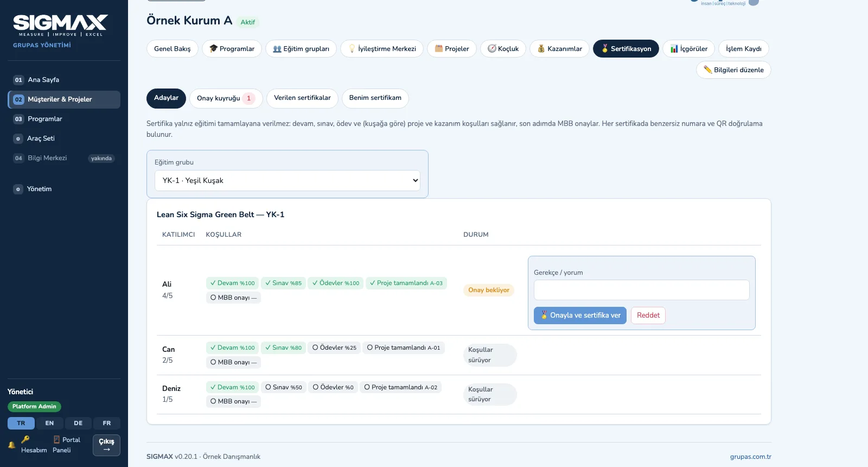Open the İşlem Kaydı tab
This screenshot has width=868, height=467.
(744, 49)
